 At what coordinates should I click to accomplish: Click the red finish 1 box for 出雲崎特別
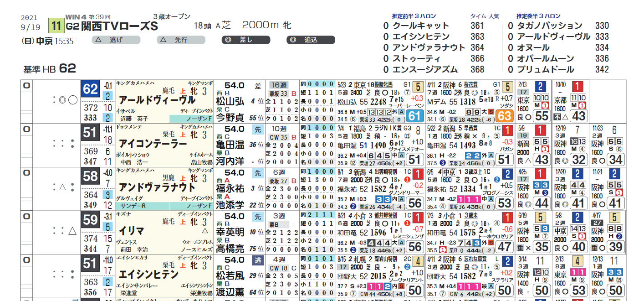pos(418,174)
